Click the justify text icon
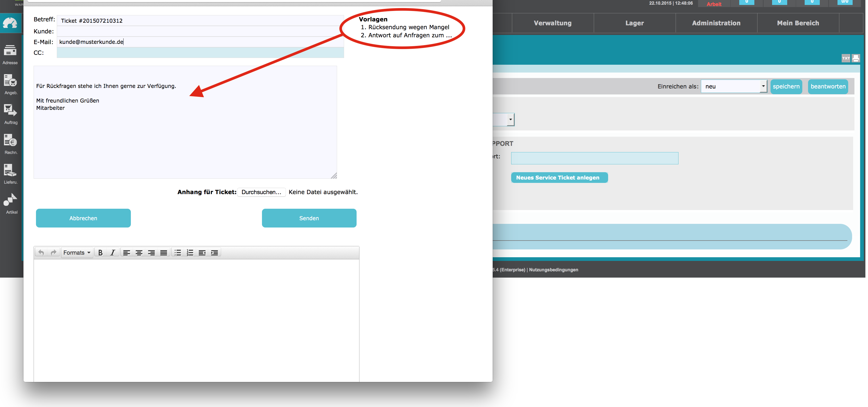This screenshot has width=868, height=407. (x=164, y=253)
